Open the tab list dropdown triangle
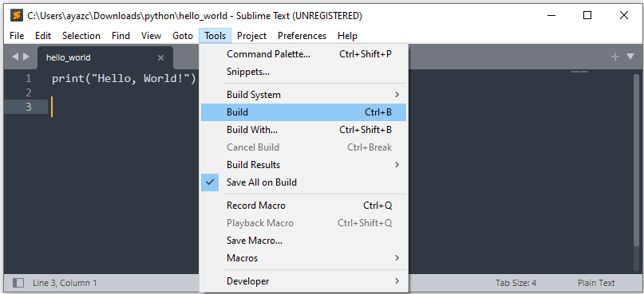 (x=630, y=57)
